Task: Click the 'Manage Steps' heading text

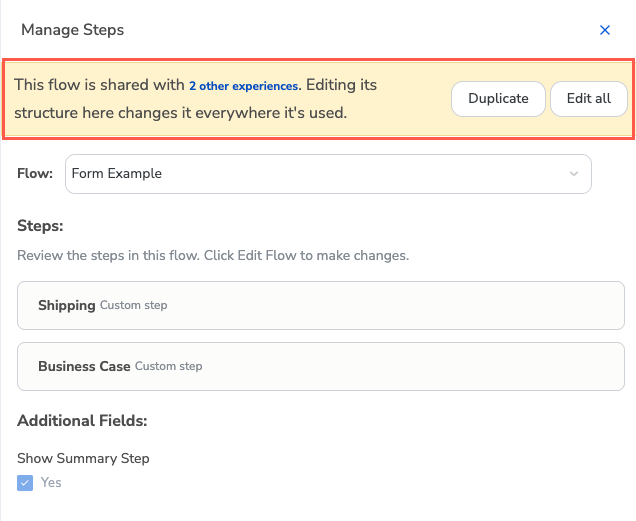Action: tap(73, 30)
